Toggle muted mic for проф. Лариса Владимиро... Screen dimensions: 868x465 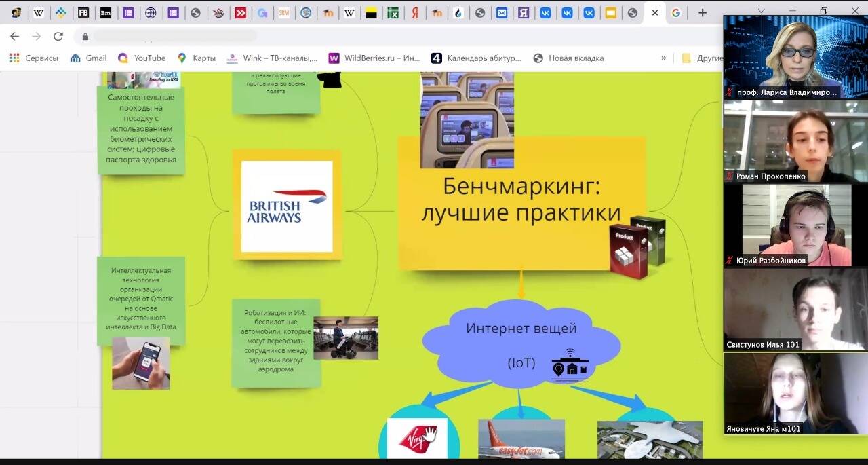(x=730, y=92)
